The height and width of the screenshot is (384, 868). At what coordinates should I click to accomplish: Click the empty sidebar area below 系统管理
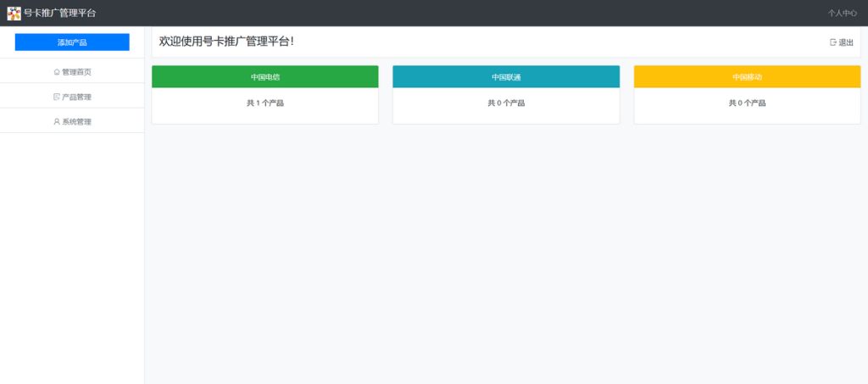coord(72,254)
